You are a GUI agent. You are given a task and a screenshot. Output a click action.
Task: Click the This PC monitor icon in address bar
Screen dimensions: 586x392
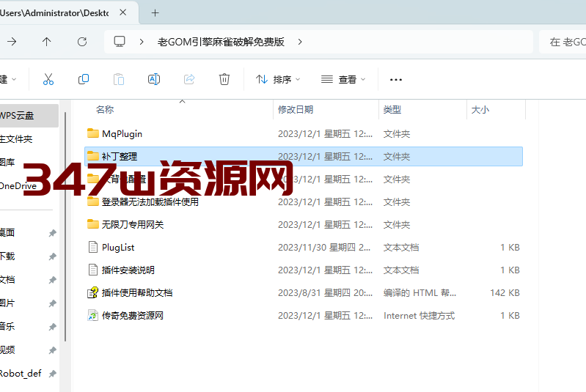(x=120, y=42)
